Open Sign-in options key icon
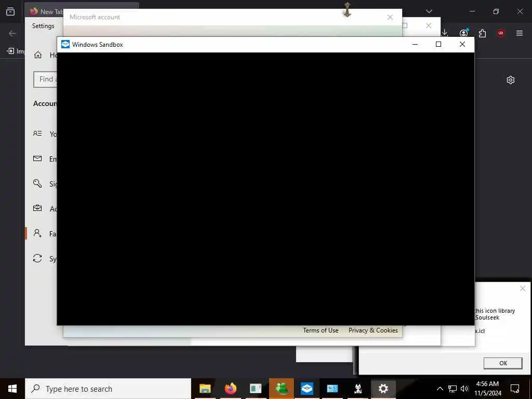The image size is (532, 399). click(37, 183)
